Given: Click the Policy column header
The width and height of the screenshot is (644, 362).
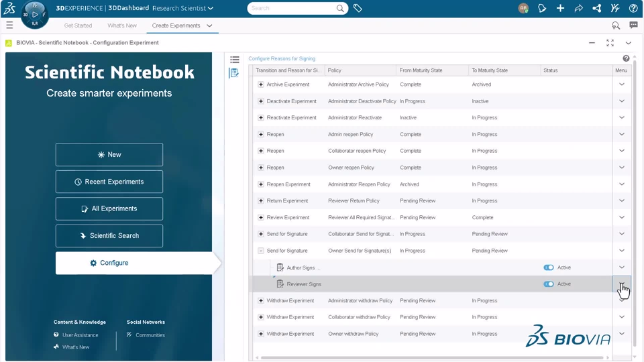Looking at the screenshot, I should [x=360, y=70].
